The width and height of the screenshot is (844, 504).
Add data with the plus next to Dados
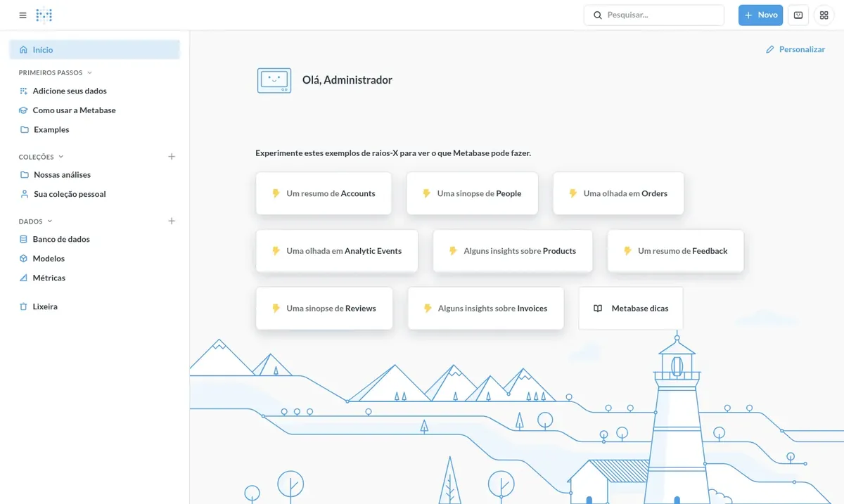point(172,221)
